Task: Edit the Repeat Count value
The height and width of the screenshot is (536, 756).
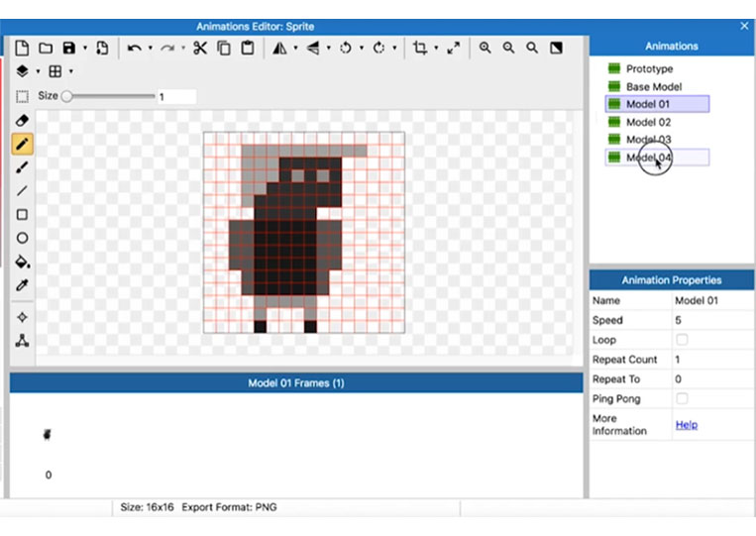Action: (x=712, y=360)
